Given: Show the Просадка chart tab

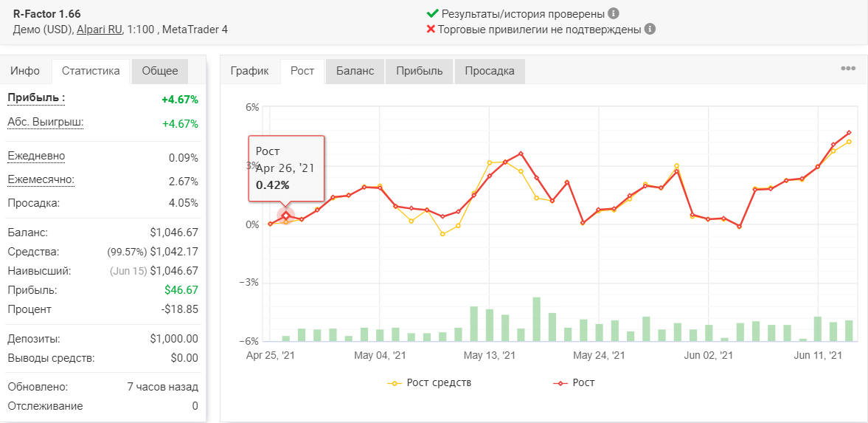Looking at the screenshot, I should [x=490, y=71].
